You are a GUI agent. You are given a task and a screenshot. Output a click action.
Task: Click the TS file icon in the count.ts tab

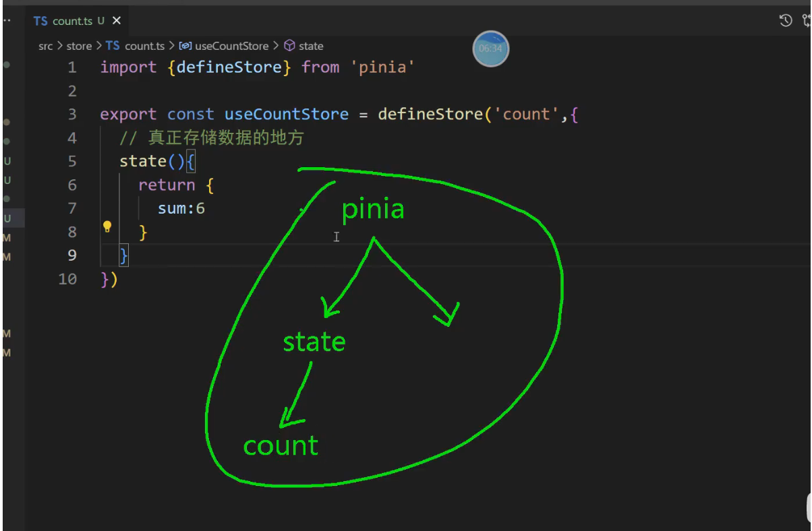[40, 21]
